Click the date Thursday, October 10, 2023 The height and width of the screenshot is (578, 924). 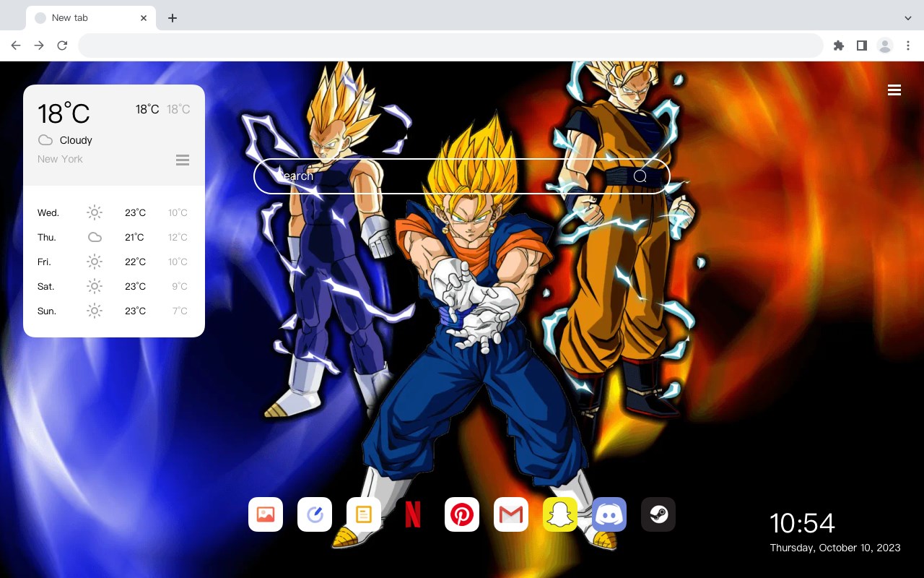click(835, 548)
